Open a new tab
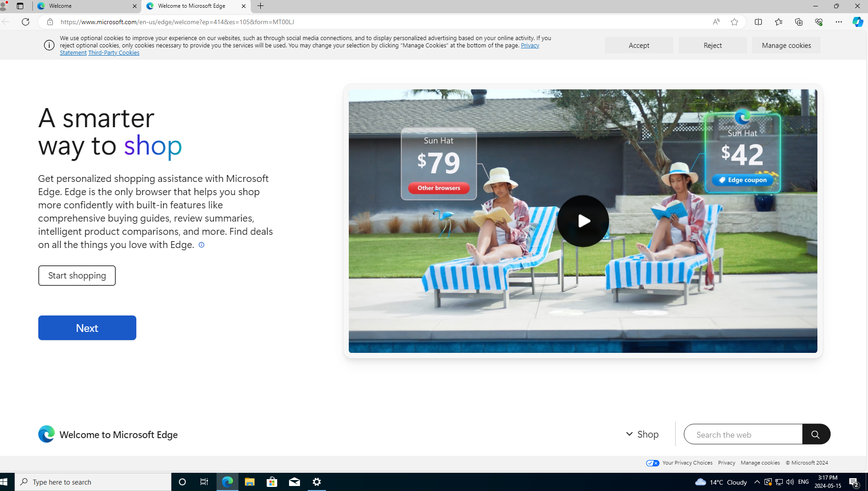Image resolution: width=868 pixels, height=491 pixels. click(261, 6)
